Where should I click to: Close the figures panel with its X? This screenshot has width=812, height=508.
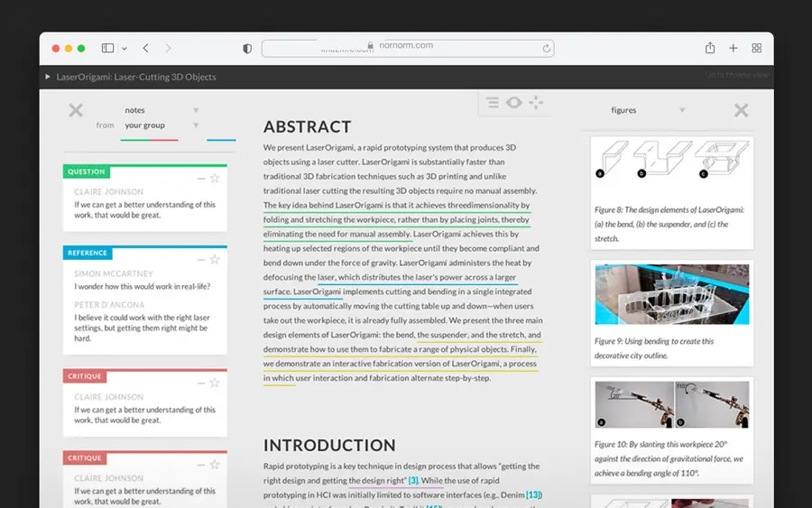[741, 110]
